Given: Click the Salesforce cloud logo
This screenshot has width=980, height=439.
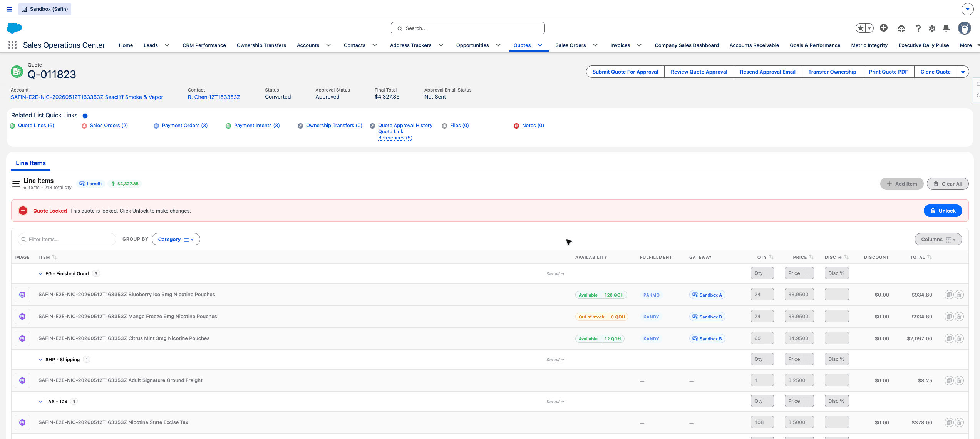Looking at the screenshot, I should pos(14,28).
